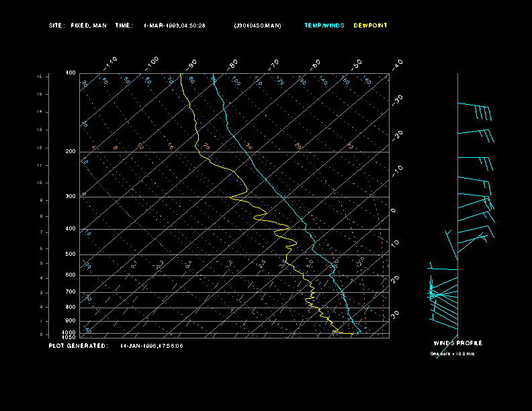
Task: Click the cyan TEMP/WINDS legend label
Action: pyautogui.click(x=324, y=26)
